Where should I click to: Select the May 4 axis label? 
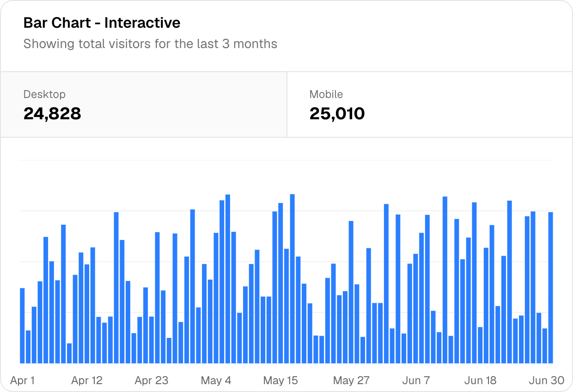[x=216, y=380]
